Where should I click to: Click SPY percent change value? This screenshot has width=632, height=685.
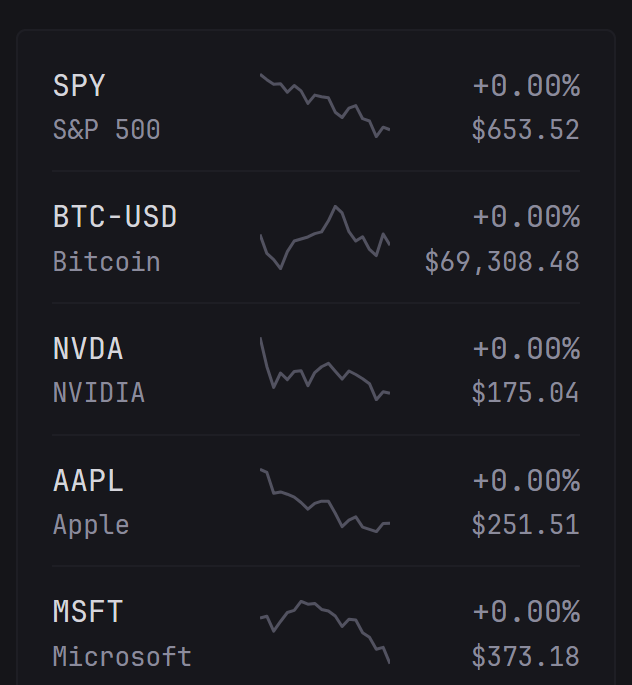pos(525,86)
